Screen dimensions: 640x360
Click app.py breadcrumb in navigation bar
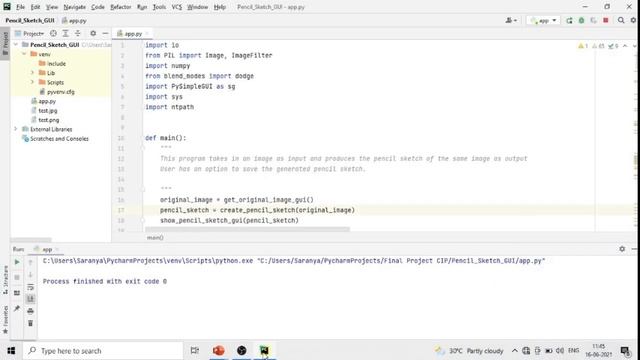[74, 20]
